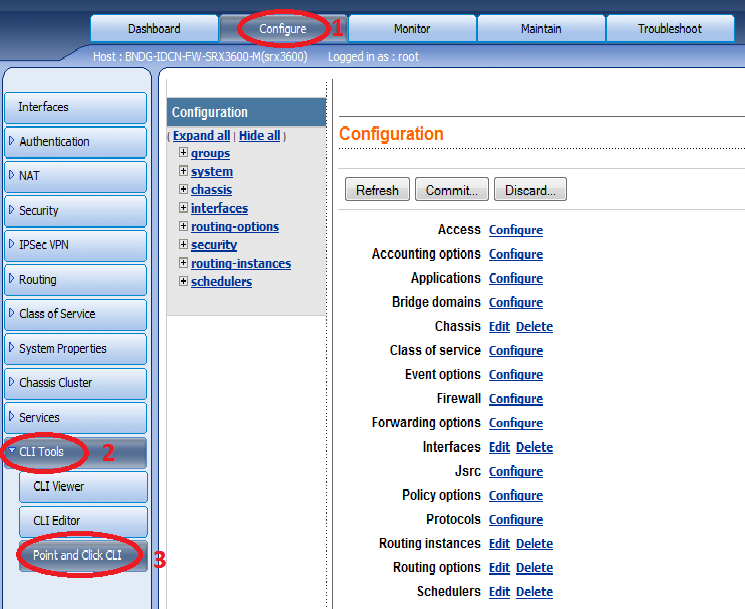Screen dimensions: 745x609
Task: Open the security tree link
Action: pos(214,245)
